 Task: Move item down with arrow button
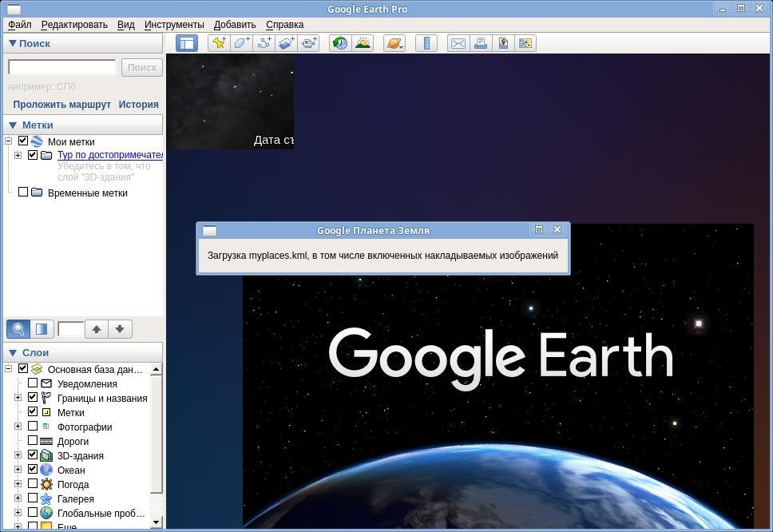[120, 329]
